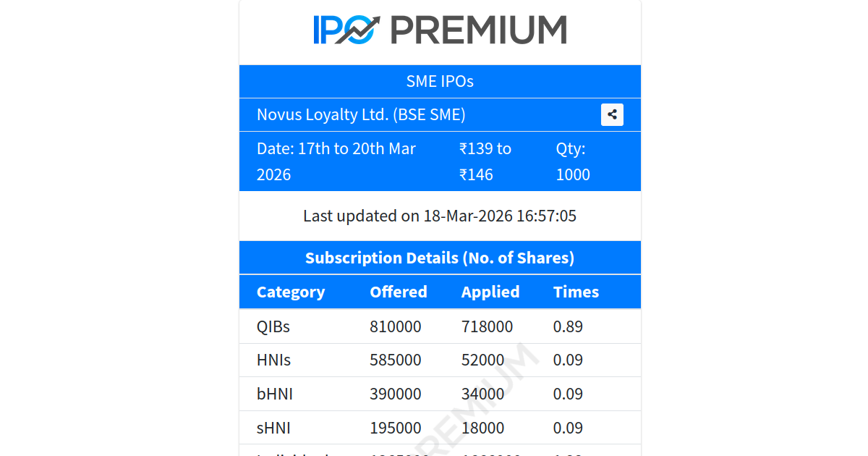Click the QIBs 0.89 times value
The width and height of the screenshot is (868, 456).
pyautogui.click(x=568, y=326)
